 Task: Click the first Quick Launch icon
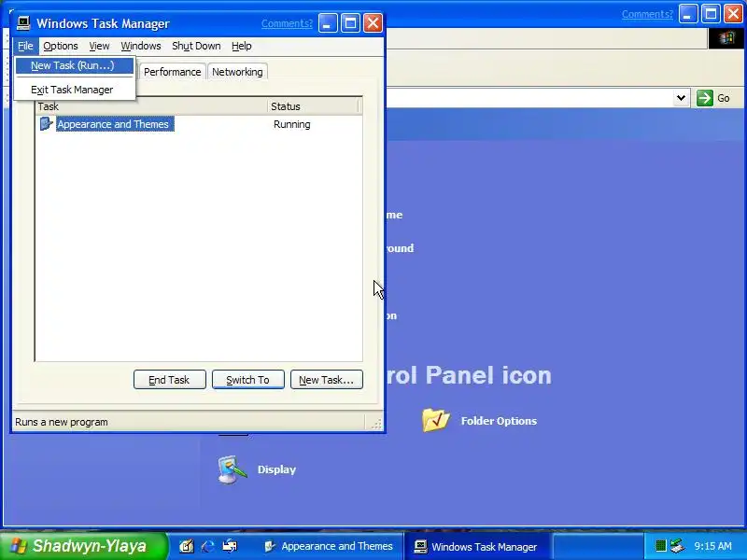(x=186, y=546)
